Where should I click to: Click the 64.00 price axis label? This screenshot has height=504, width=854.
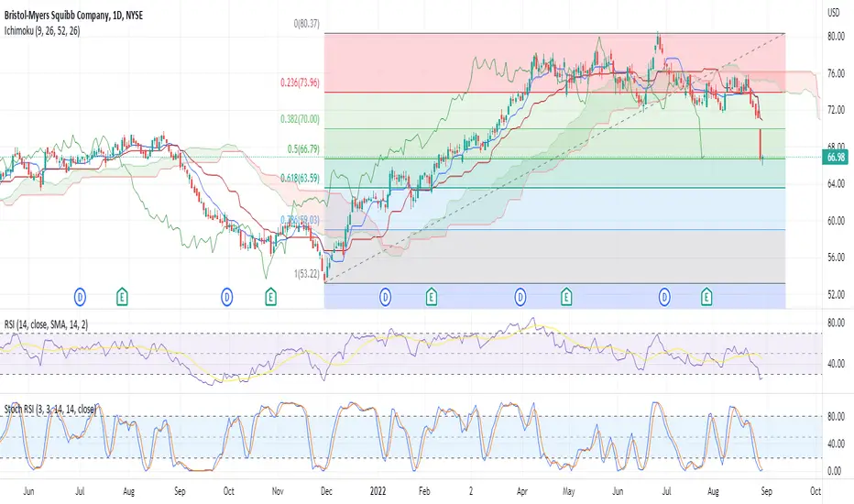pyautogui.click(x=836, y=183)
